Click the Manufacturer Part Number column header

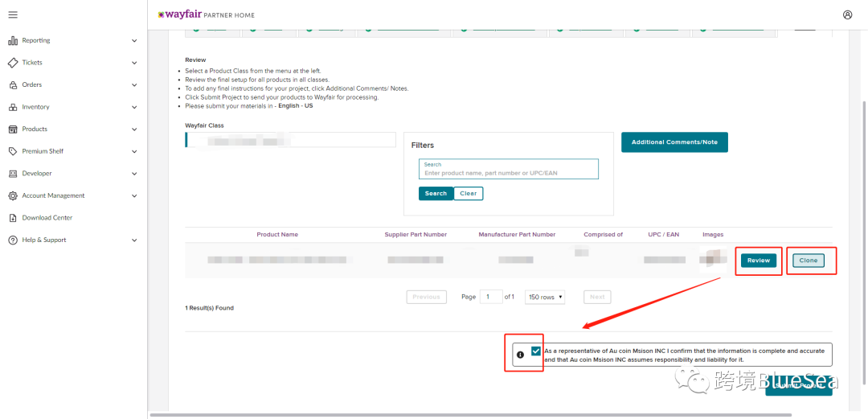pyautogui.click(x=517, y=235)
